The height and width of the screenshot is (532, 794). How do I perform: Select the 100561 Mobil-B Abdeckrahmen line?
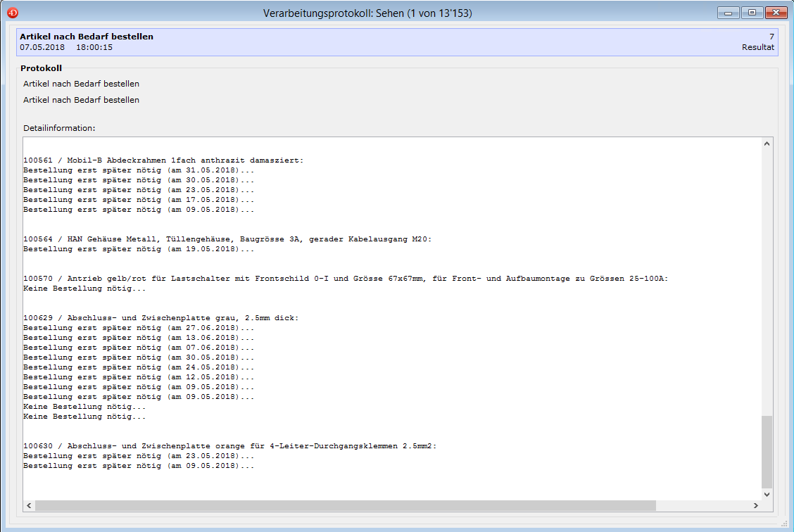pos(163,160)
